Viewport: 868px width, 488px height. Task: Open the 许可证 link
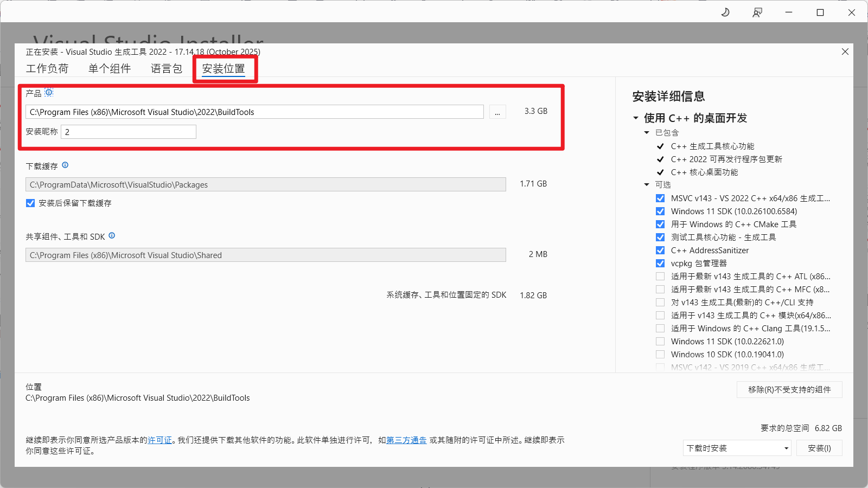tap(159, 440)
